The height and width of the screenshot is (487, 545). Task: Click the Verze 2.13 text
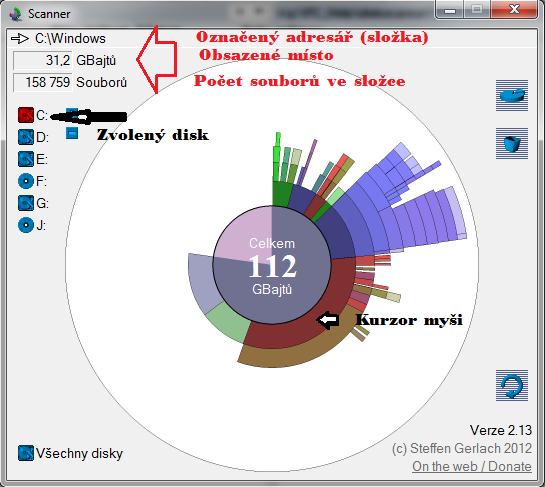click(x=501, y=430)
